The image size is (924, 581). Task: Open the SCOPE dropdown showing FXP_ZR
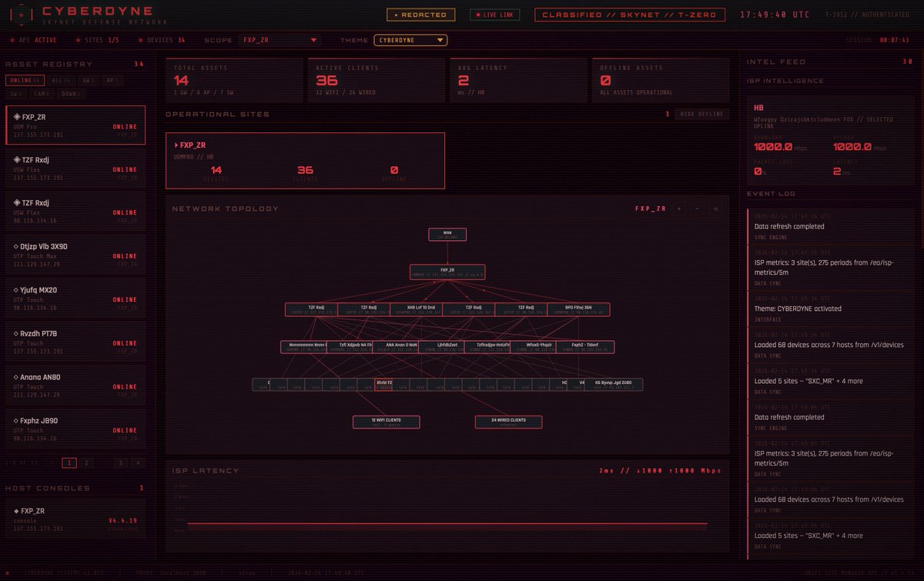279,40
